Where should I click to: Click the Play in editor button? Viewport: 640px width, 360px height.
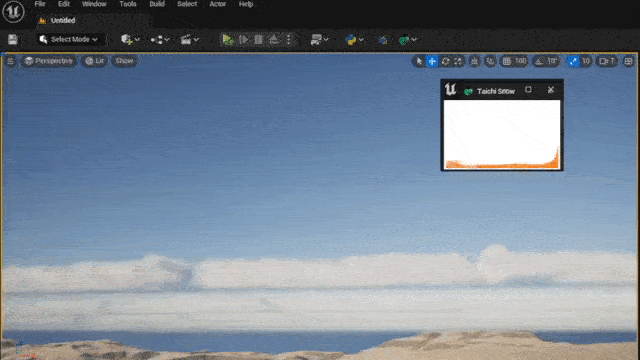(x=227, y=39)
